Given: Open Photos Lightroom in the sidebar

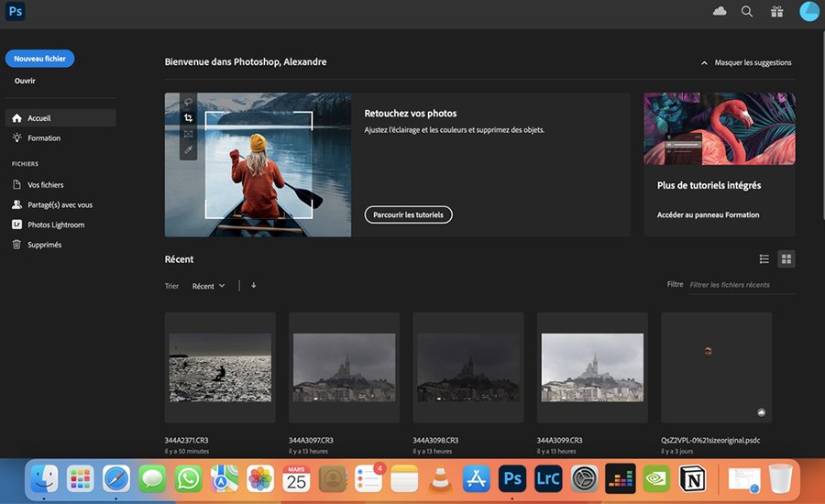Looking at the screenshot, I should pos(55,225).
